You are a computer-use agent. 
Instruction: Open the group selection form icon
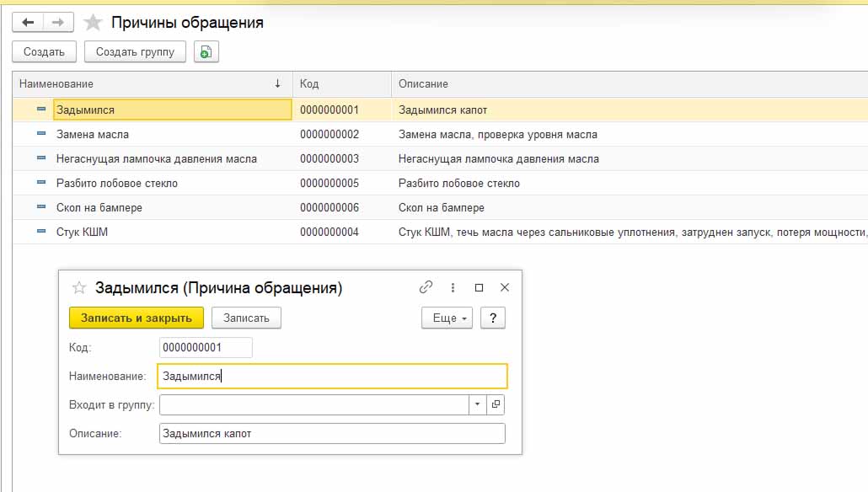click(496, 405)
